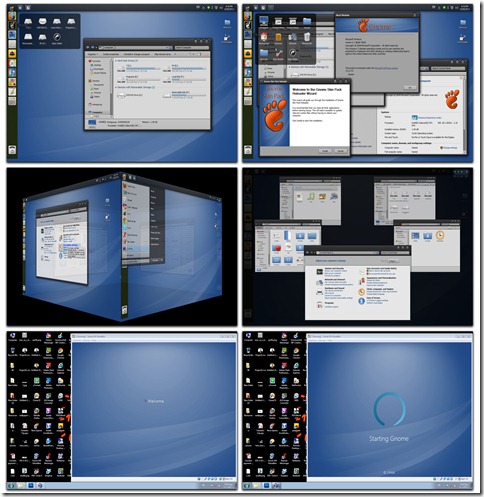Select Documents in Computer window sidebar
Screen dimensions: 484x497
98,85
